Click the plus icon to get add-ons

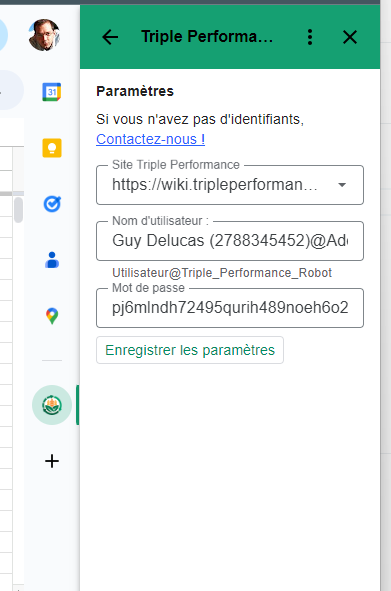[52, 461]
